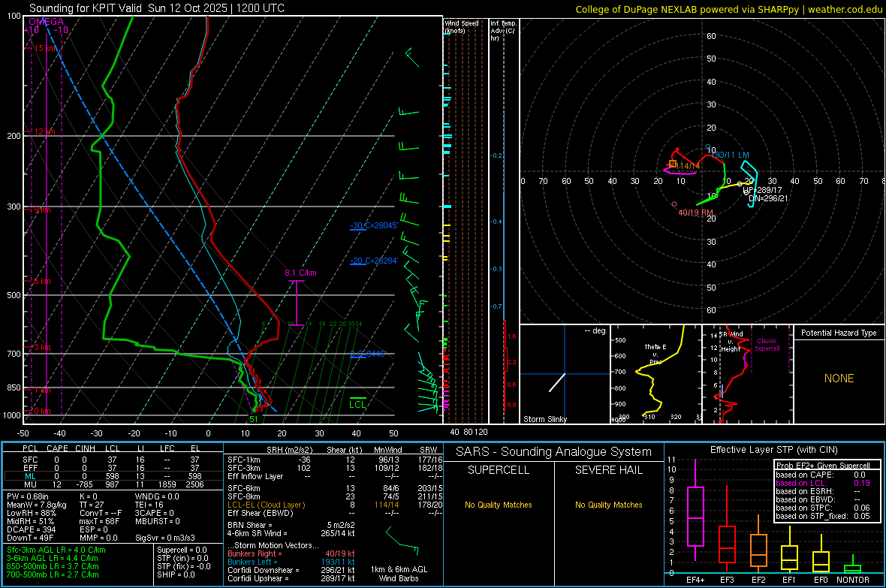Screen dimensions: 886x588
Task: Click the surface dewpoint value 51
Action: pos(254,419)
